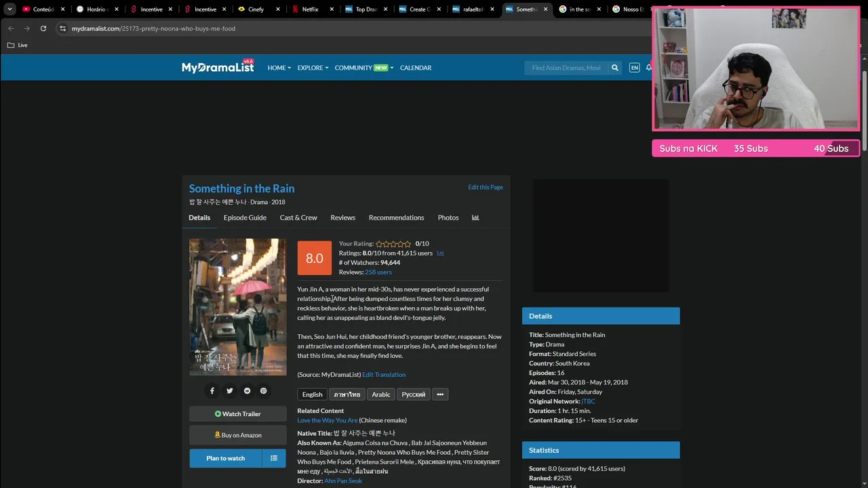Reload the page with the browser refresh icon
868x488 pixels.
click(43, 28)
